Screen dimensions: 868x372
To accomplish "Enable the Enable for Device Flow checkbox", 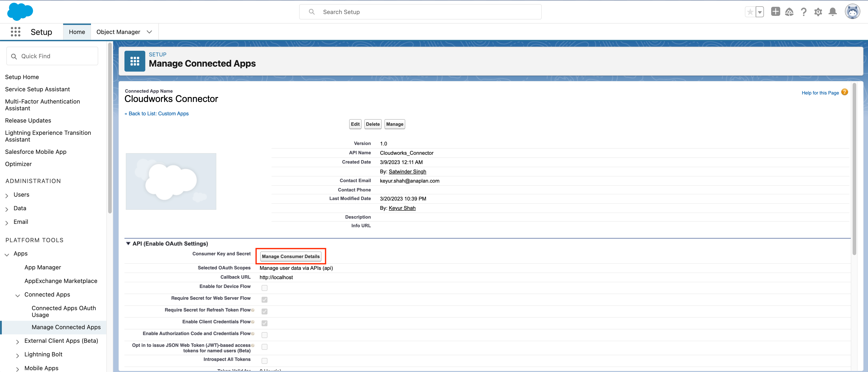I will 265,288.
